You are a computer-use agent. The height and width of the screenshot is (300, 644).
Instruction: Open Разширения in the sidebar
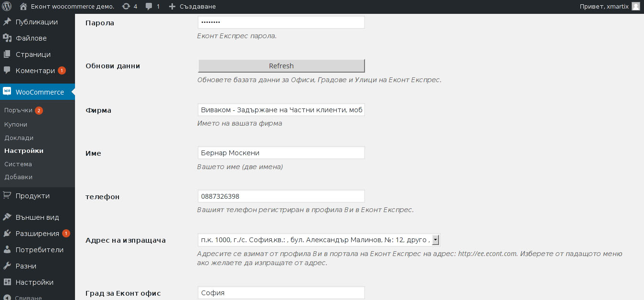[37, 234]
